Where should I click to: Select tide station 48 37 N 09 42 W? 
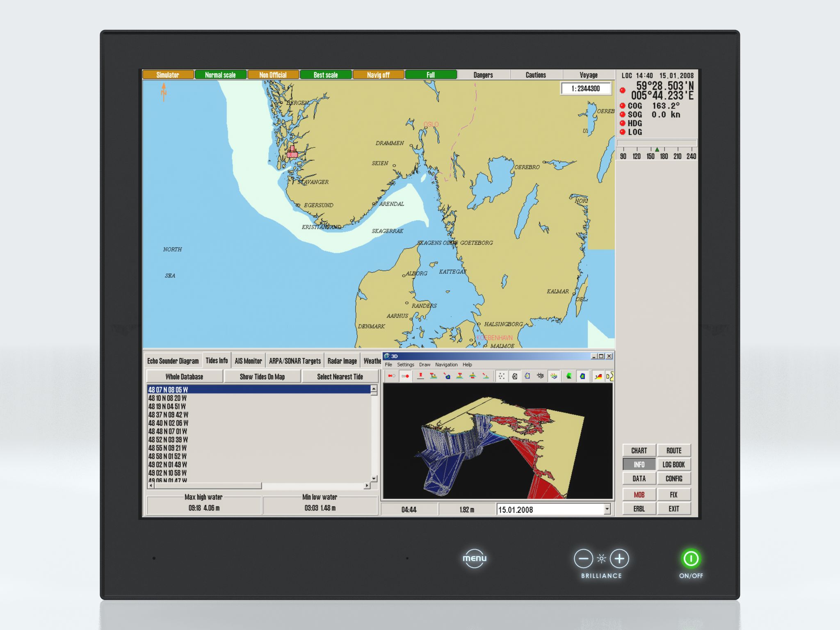tap(168, 415)
